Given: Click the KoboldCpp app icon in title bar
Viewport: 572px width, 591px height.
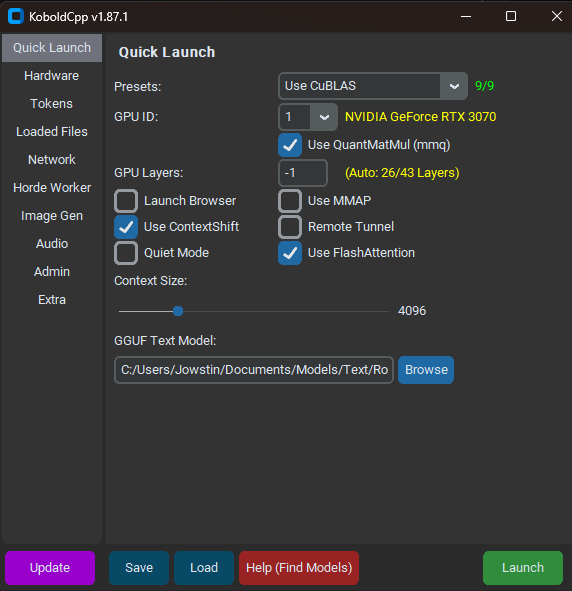Looking at the screenshot, I should pos(16,16).
